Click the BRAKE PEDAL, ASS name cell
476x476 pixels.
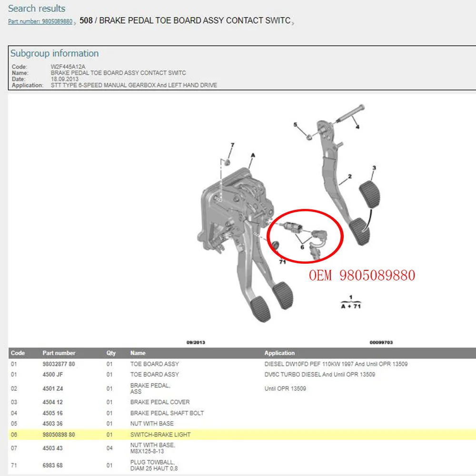(x=150, y=388)
